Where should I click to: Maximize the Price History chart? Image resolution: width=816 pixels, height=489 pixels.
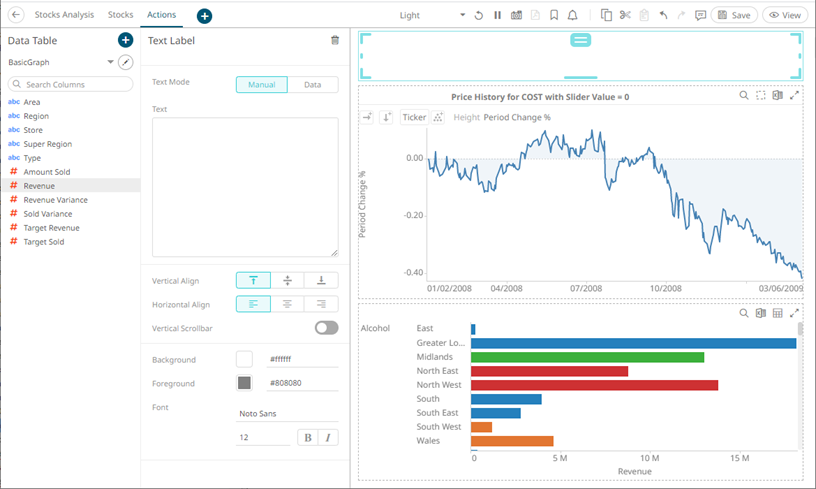794,96
